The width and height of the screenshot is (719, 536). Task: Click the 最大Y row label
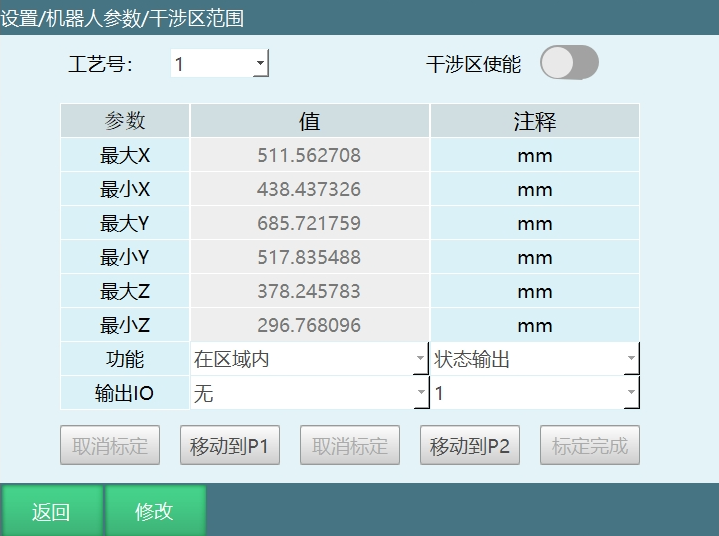(x=125, y=223)
